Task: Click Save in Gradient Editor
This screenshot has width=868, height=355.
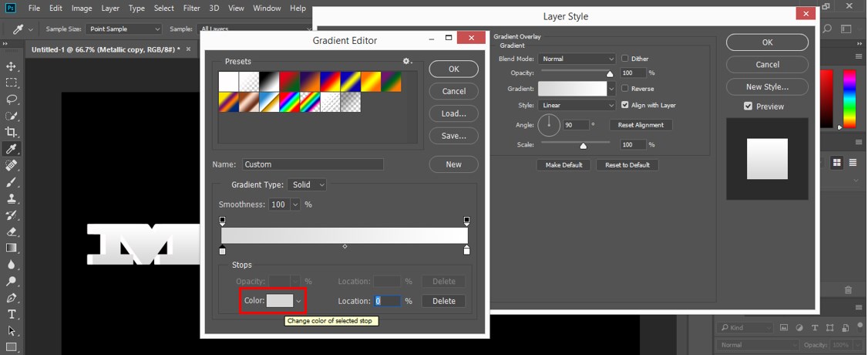Action: click(453, 136)
